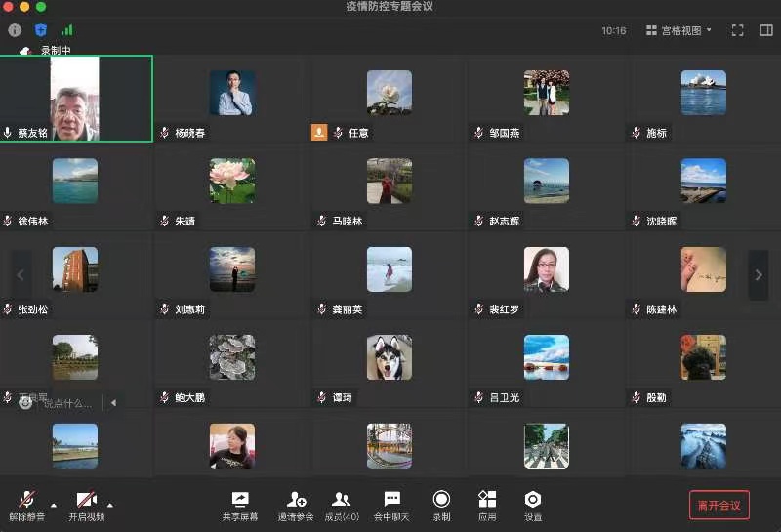Image resolution: width=781 pixels, height=532 pixels.
Task: Check the green network signal icon
Action: pyautogui.click(x=66, y=30)
